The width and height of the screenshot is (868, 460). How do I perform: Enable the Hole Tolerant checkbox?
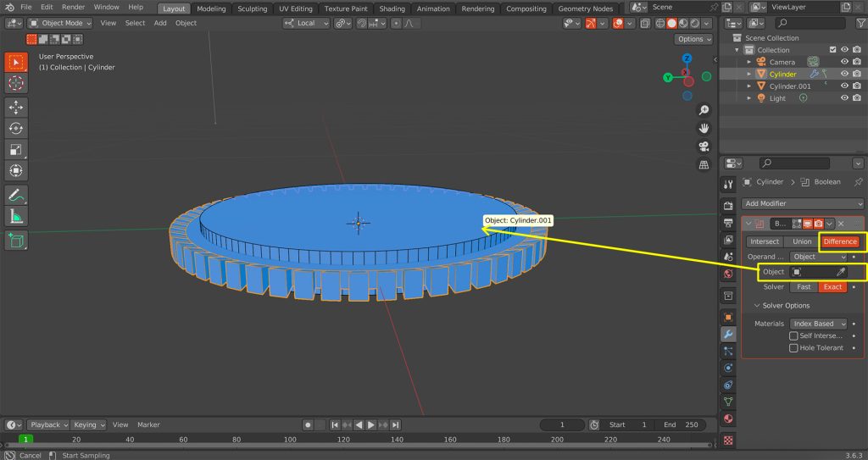coord(793,348)
